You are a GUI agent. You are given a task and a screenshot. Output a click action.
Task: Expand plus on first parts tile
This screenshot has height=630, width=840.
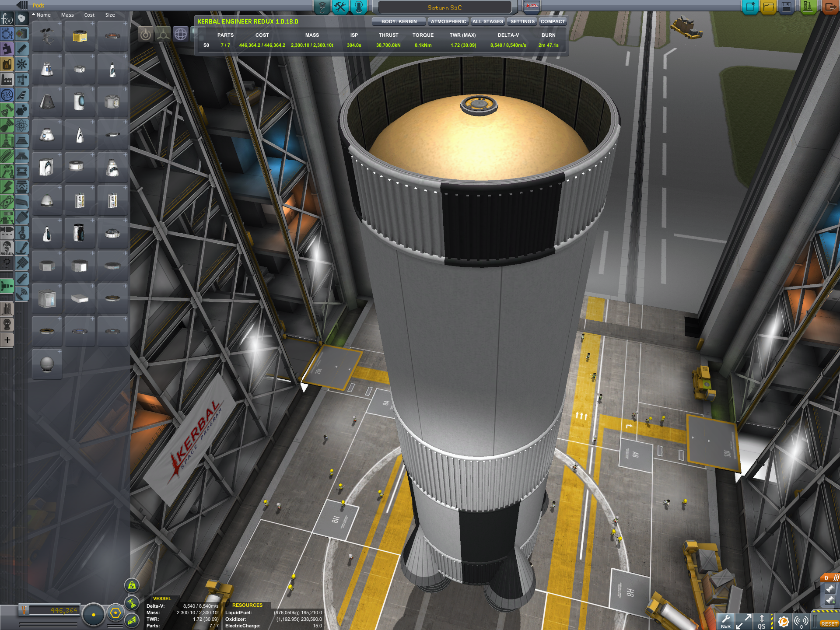[x=59, y=23]
